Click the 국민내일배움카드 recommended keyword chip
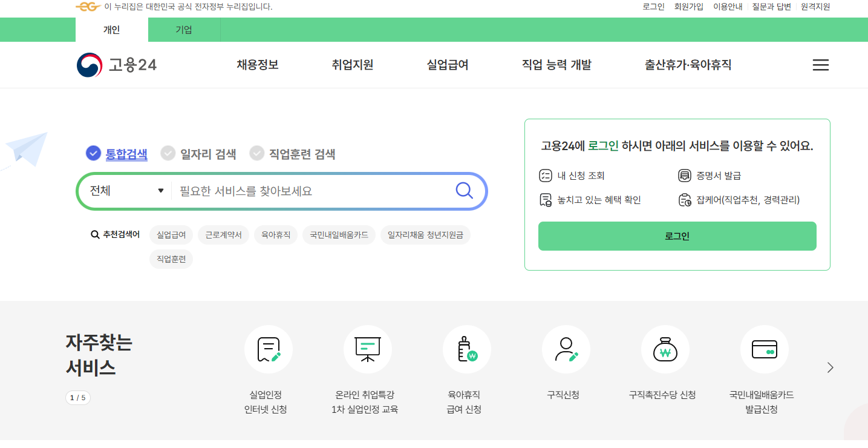This screenshot has height=448, width=868. click(x=339, y=235)
